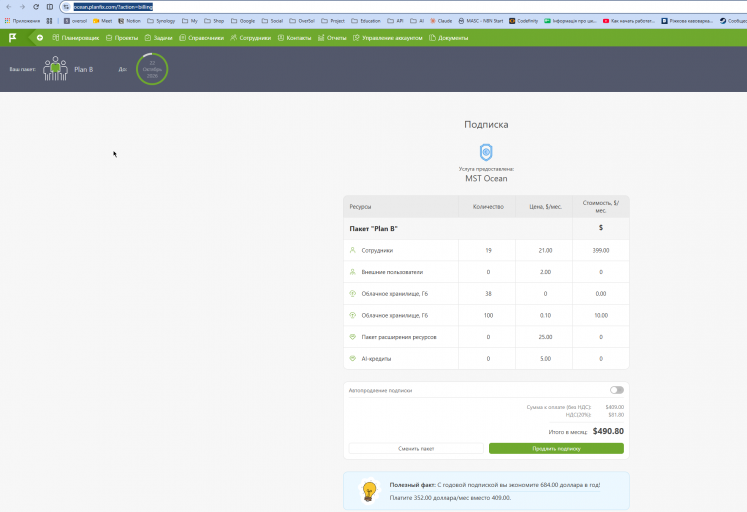The image size is (747, 512).
Task: Click the $490.80 monthly total
Action: pos(608,431)
